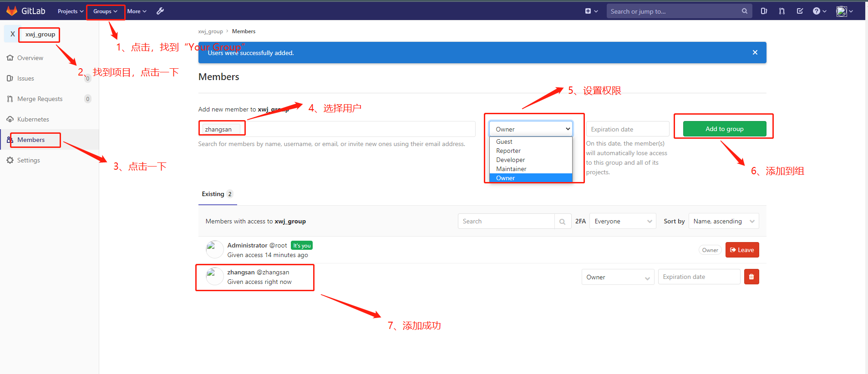Focus the members Search input field
868x374 pixels.
(x=506, y=221)
